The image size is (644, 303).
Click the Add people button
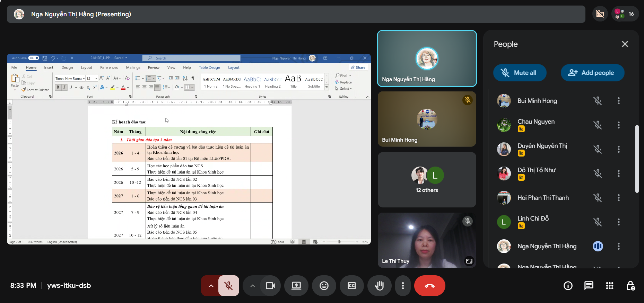592,73
